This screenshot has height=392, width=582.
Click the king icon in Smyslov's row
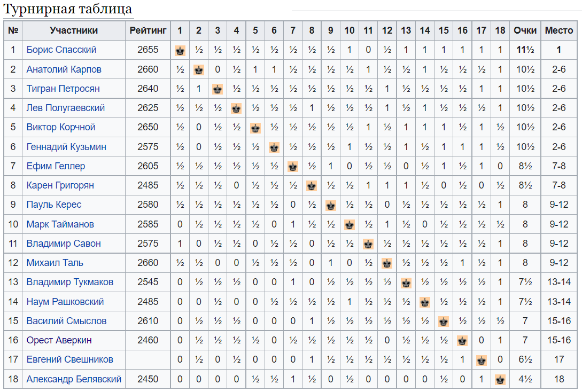coord(444,321)
